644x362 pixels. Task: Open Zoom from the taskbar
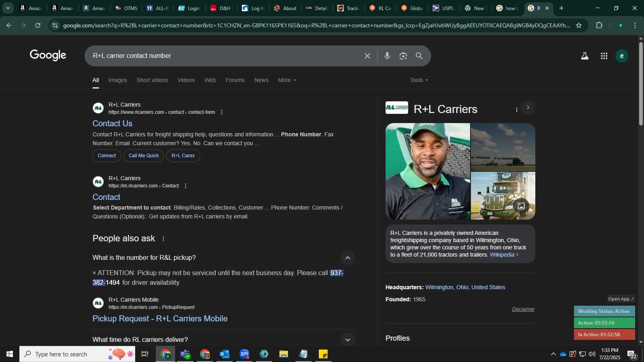(x=244, y=354)
